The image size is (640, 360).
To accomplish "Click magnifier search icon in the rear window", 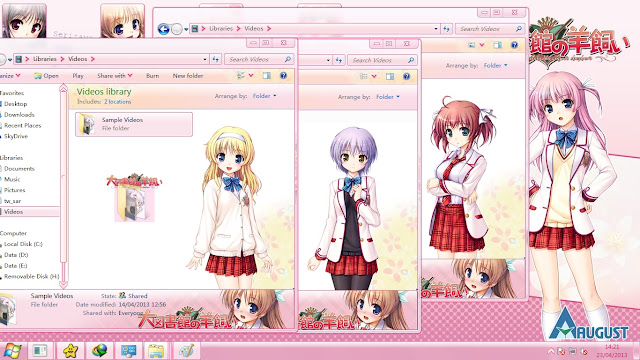I will point(518,29).
